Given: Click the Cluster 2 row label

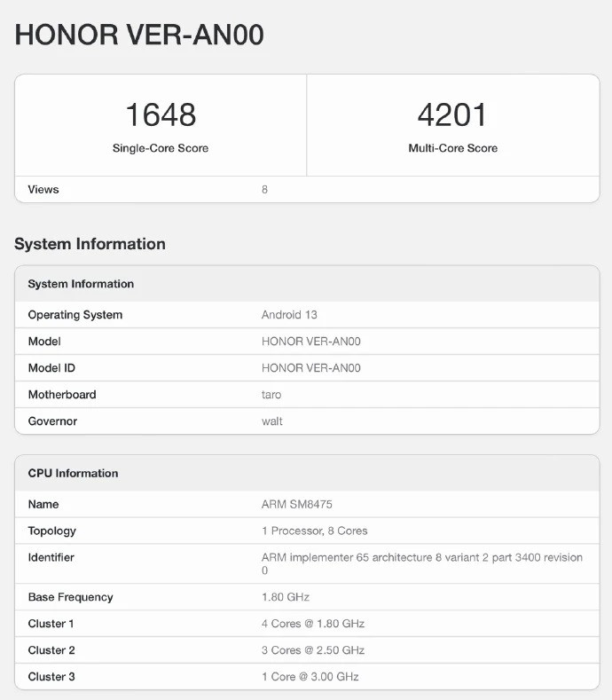Looking at the screenshot, I should 51,650.
